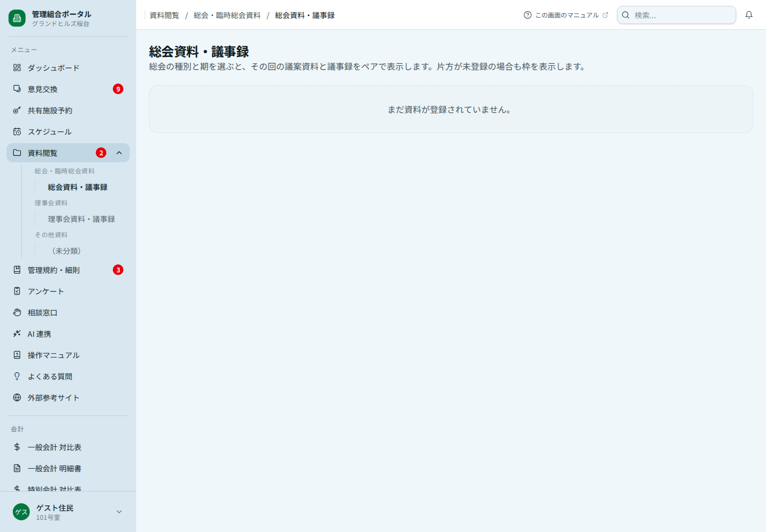The image size is (766, 532).
Task: Click the アンケート clipboard icon
Action: coord(17,291)
